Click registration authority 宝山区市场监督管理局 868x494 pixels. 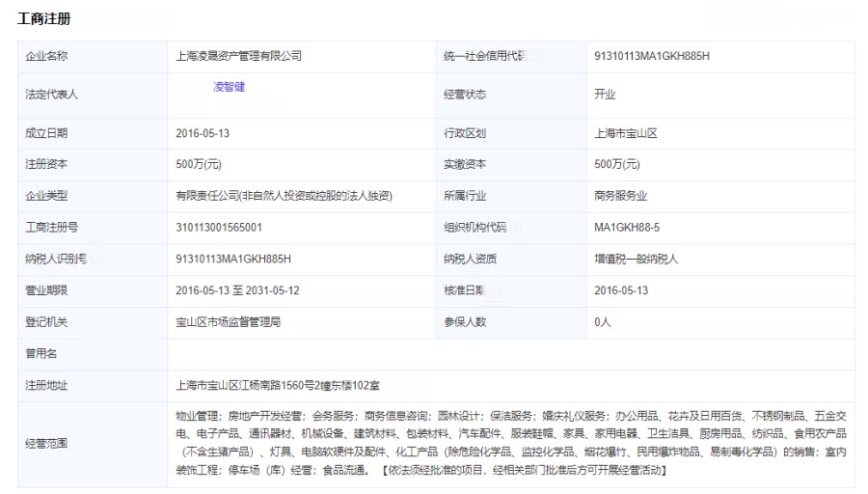228,322
